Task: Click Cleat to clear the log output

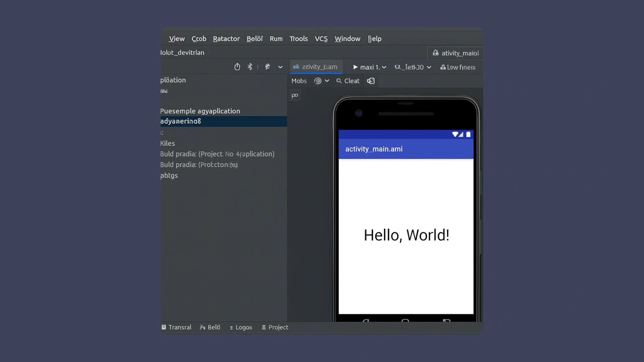Action: coord(352,81)
